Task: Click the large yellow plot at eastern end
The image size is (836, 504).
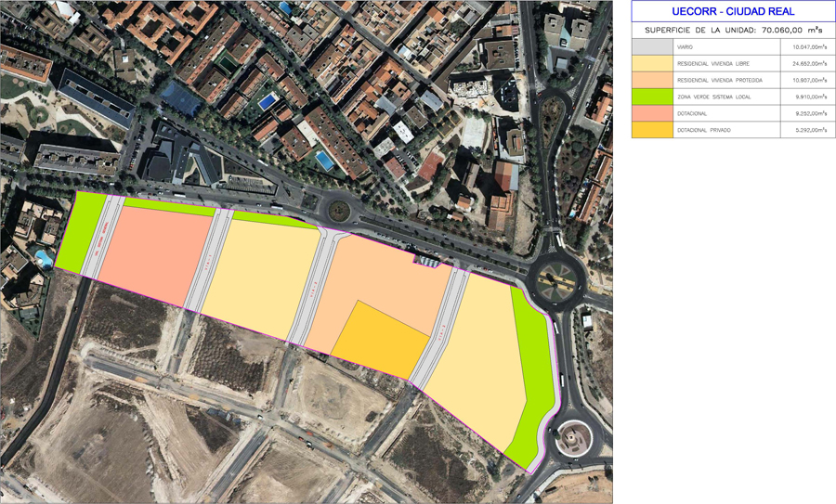Action: 474,362
